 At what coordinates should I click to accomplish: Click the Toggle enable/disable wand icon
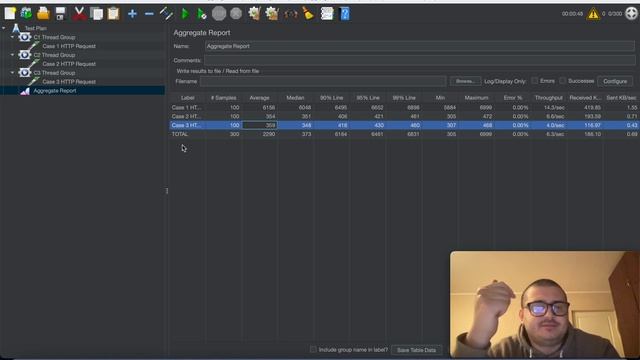[166, 13]
